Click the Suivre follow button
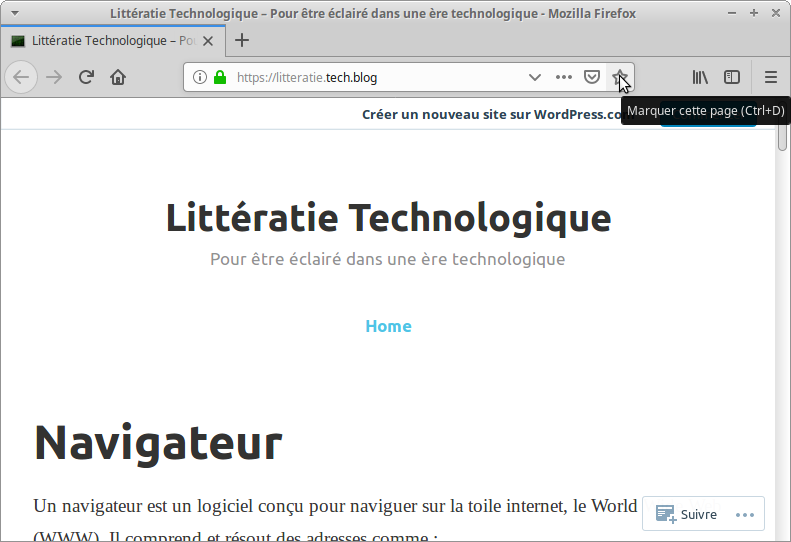The image size is (791, 542). 687,514
